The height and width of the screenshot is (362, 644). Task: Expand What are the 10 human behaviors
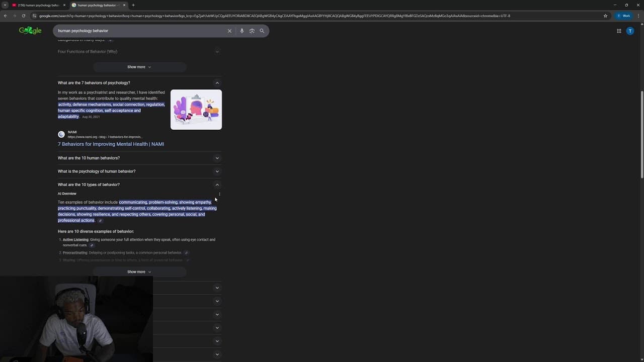pos(139,158)
